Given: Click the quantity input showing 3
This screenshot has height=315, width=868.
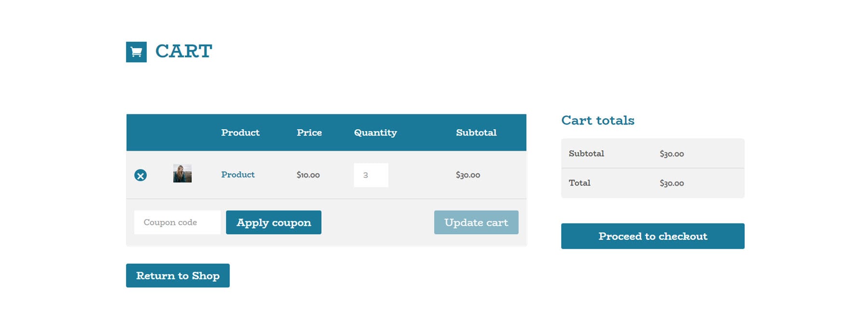Looking at the screenshot, I should point(371,175).
